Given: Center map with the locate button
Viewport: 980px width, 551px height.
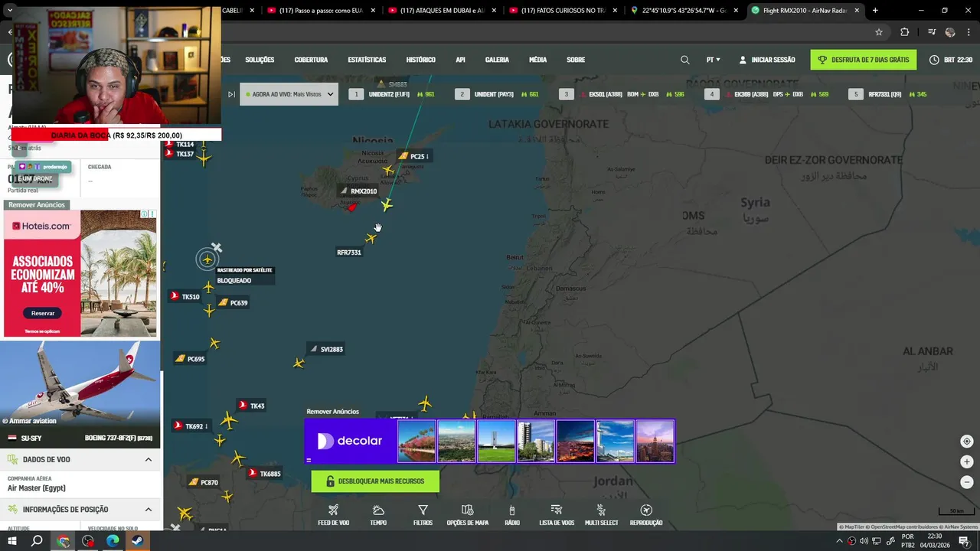Looking at the screenshot, I should pyautogui.click(x=966, y=442).
